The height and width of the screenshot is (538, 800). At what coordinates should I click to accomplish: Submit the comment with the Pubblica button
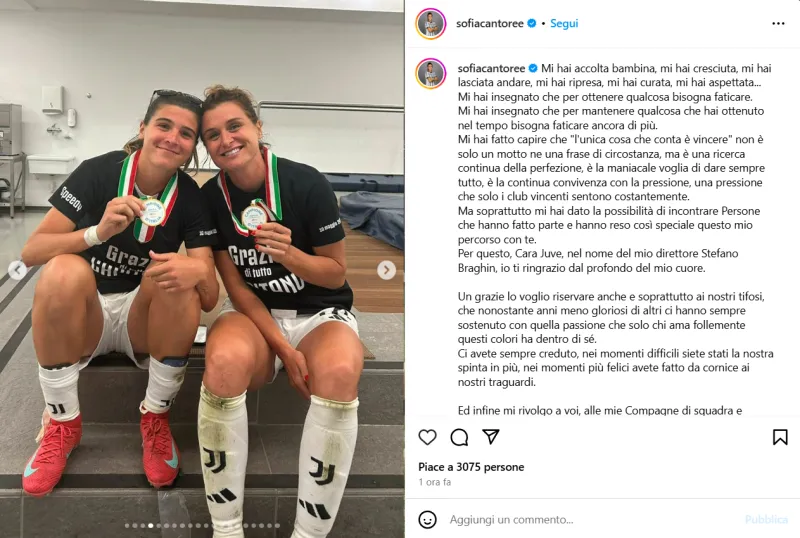click(766, 520)
